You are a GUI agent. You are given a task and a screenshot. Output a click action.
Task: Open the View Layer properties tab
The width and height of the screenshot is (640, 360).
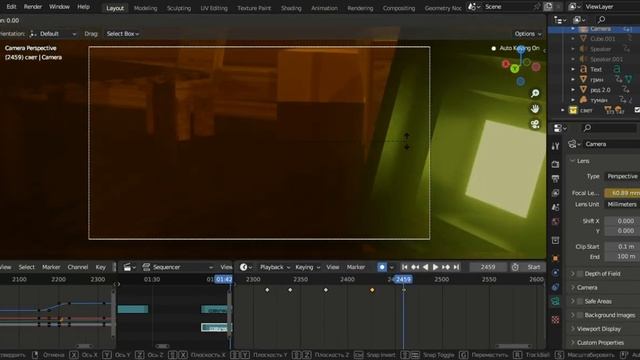click(x=555, y=193)
